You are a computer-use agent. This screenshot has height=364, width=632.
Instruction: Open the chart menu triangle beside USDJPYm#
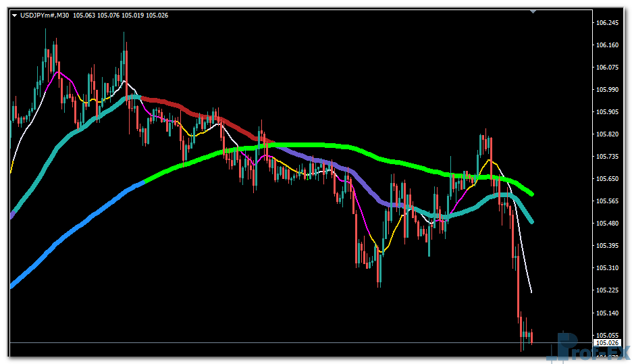[x=15, y=16]
